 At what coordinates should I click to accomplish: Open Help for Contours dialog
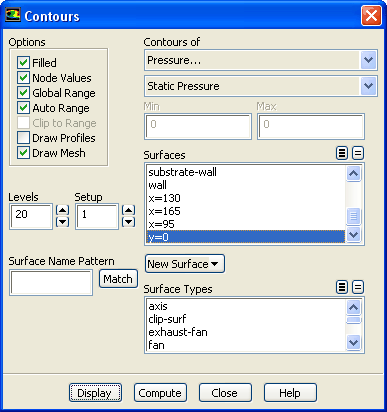pos(290,393)
